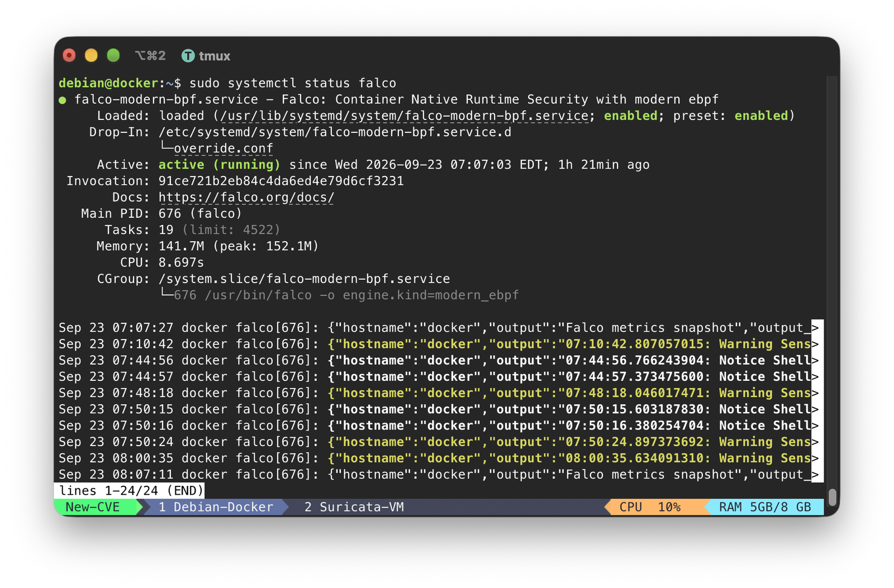The height and width of the screenshot is (588, 894).
Task: Click the 'RAM 5GB/8 GB' status bar segment
Action: tap(765, 507)
